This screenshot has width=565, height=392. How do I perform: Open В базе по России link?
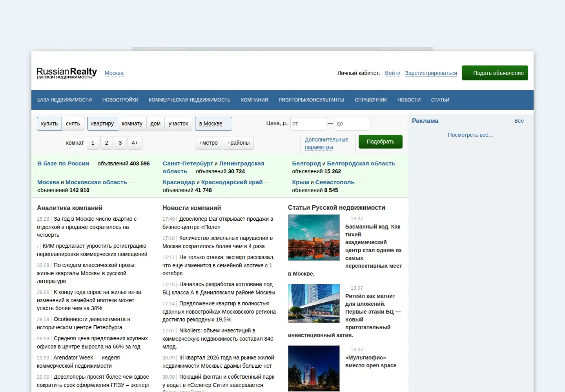[63, 163]
